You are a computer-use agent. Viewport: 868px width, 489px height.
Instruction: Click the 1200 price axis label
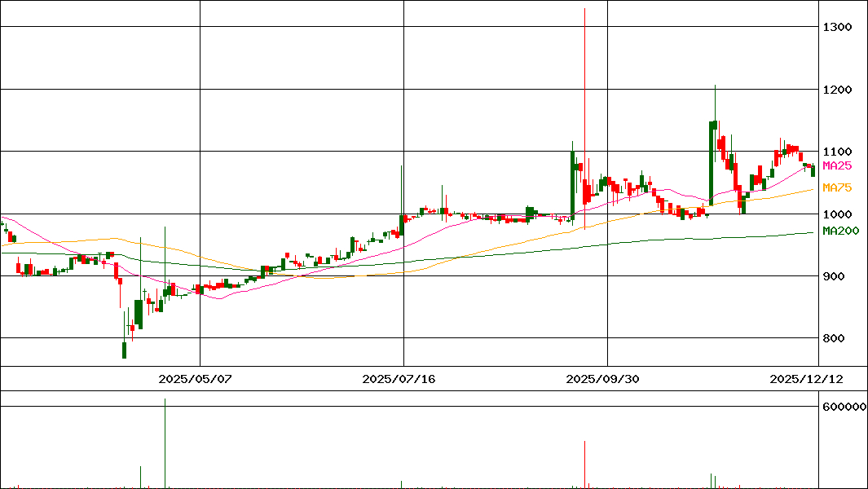837,90
